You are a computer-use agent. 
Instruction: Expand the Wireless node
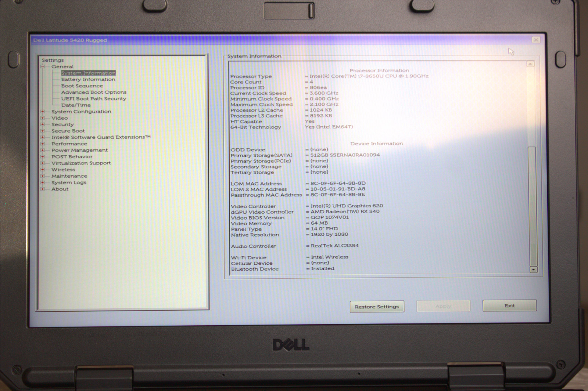(x=43, y=170)
